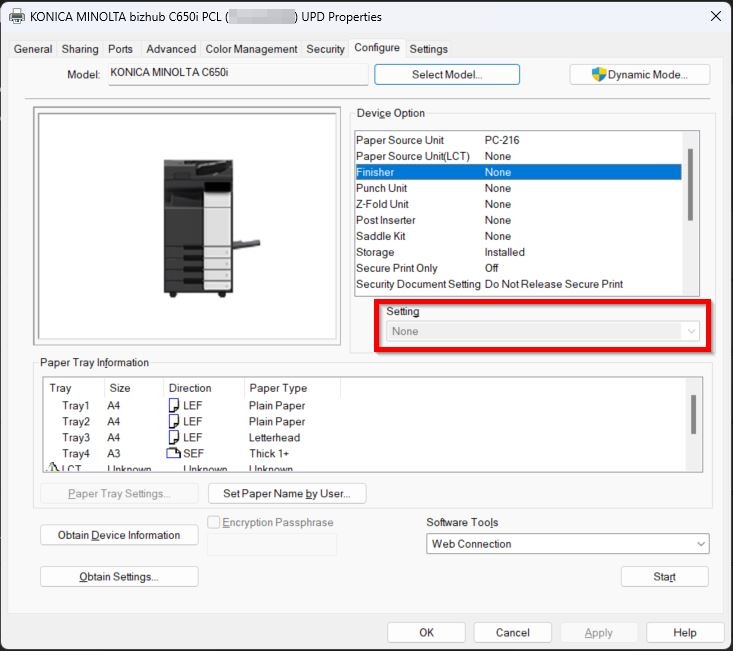
Task: Switch to the Color Management tab
Action: click(x=251, y=49)
